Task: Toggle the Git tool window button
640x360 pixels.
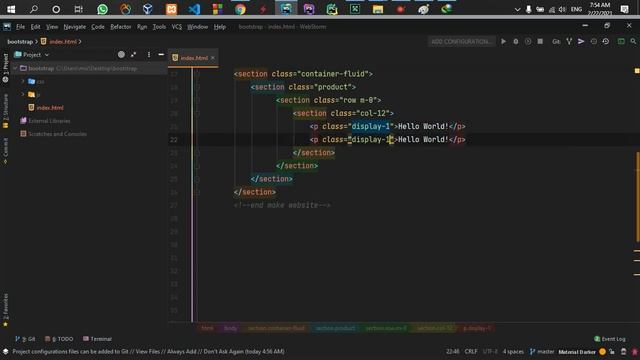Action: 25,339
